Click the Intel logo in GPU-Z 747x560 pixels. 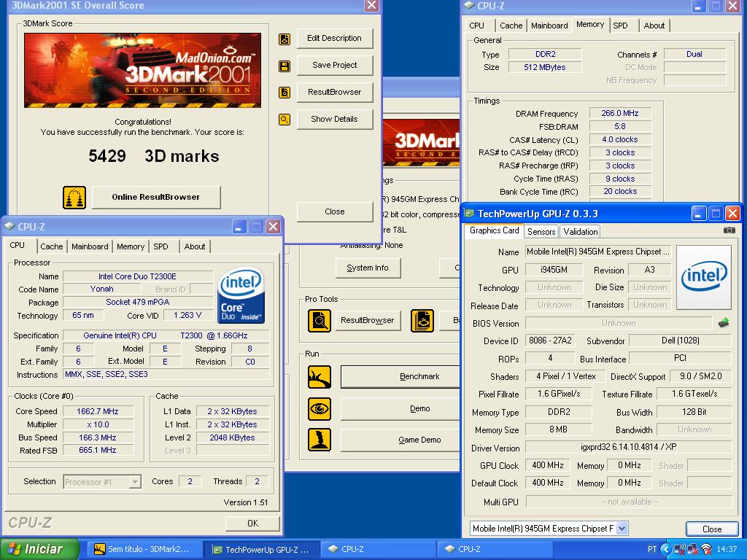click(x=704, y=278)
